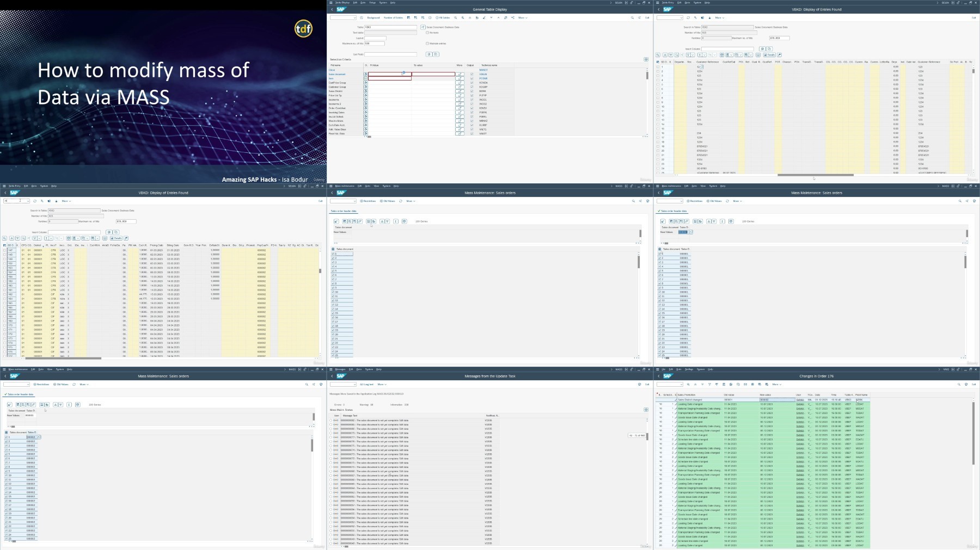Click the hamburger menu icon in the General Table Display window
The height and width of the screenshot is (550, 980).
[x=330, y=3]
